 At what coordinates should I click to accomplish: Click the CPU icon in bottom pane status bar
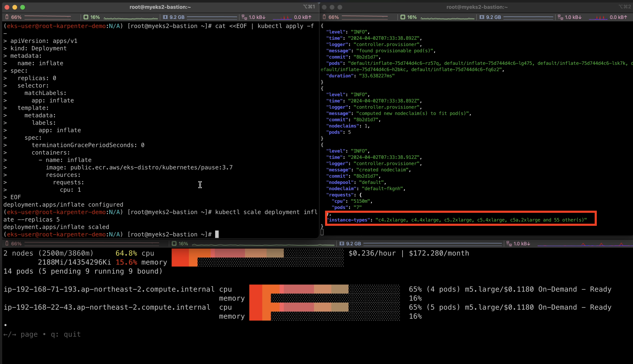pyautogui.click(x=174, y=244)
